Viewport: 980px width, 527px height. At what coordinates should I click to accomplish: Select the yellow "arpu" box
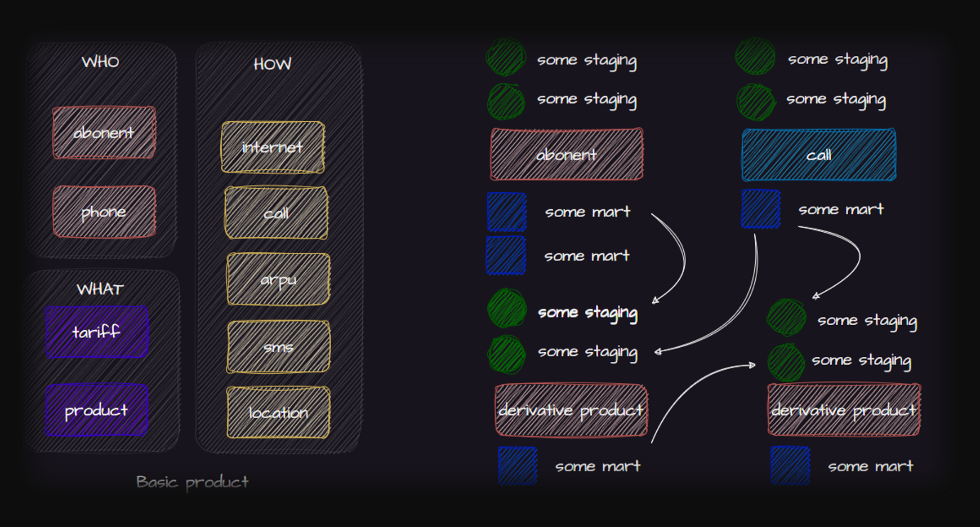pyautogui.click(x=278, y=280)
